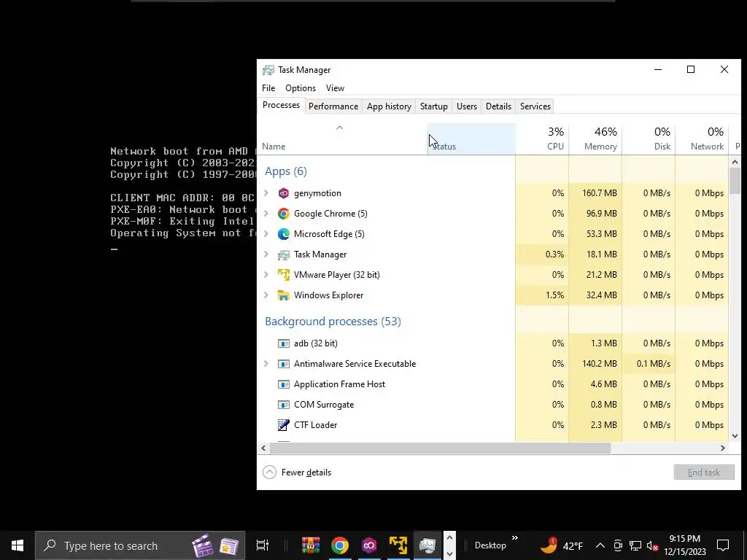747x560 pixels.
Task: Click the End task button
Action: (x=704, y=472)
